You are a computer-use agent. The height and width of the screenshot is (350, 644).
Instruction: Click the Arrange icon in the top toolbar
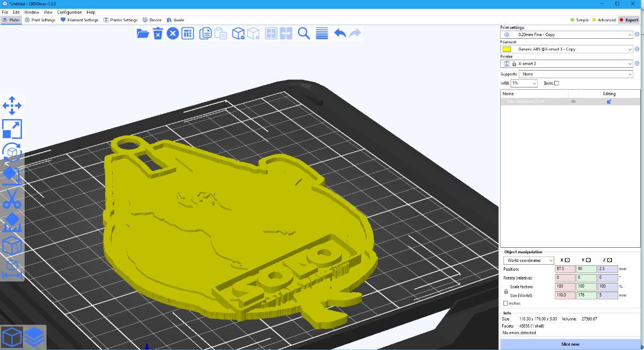[188, 33]
